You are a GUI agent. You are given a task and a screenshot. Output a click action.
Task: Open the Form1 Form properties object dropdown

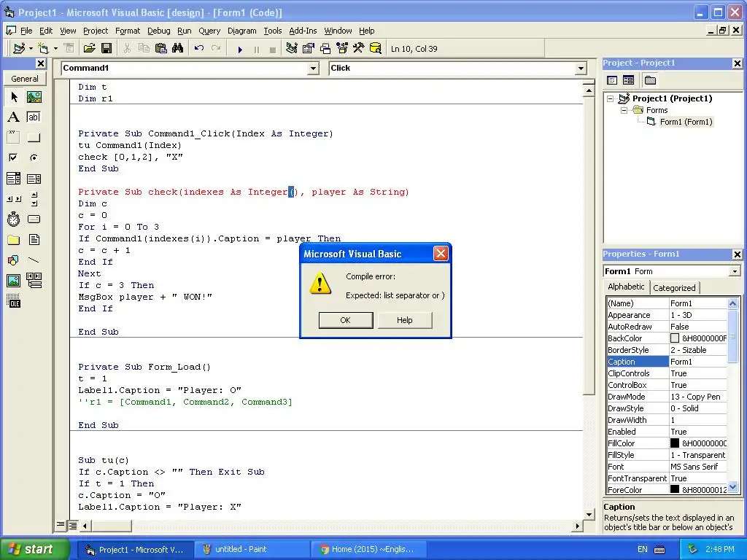coord(735,271)
